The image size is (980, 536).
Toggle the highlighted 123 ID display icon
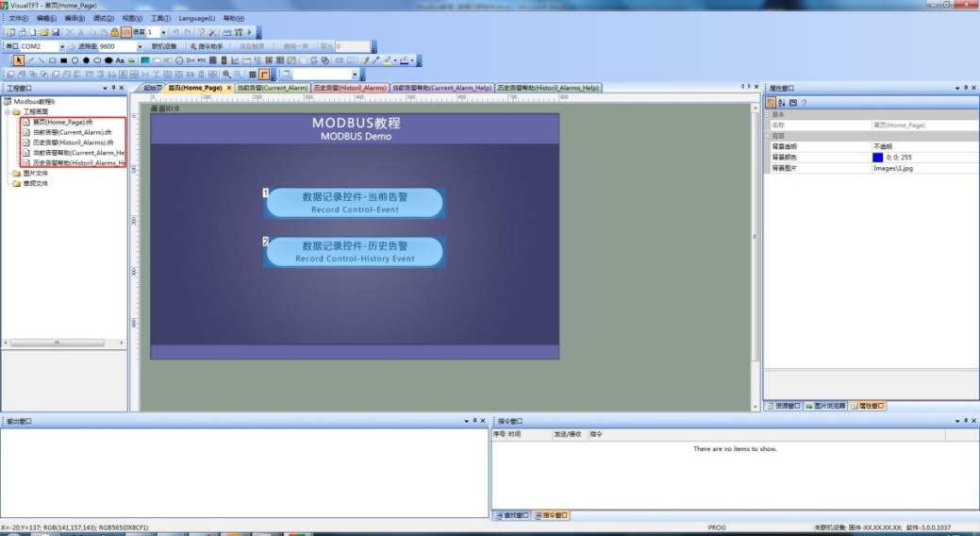pos(126,32)
